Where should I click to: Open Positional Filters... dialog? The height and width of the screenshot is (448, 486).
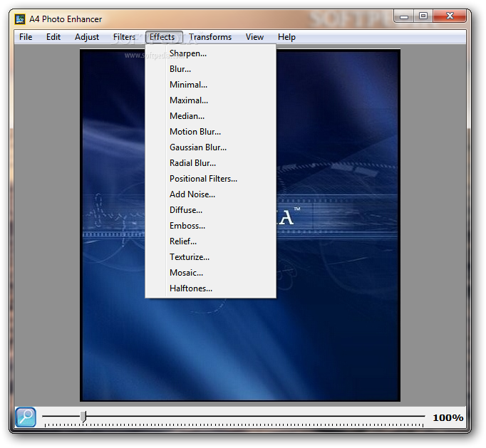210,179
